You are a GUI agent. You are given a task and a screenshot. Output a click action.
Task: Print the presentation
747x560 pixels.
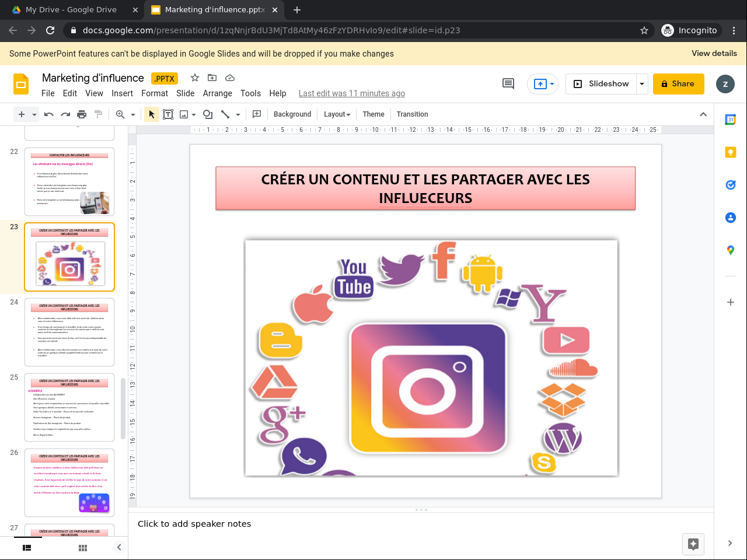pos(82,114)
